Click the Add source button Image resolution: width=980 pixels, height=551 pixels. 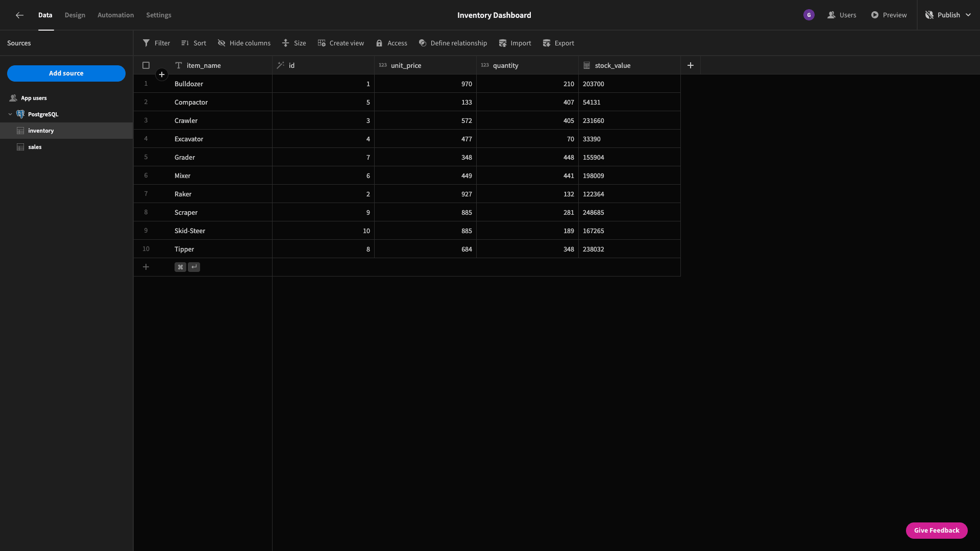point(66,73)
